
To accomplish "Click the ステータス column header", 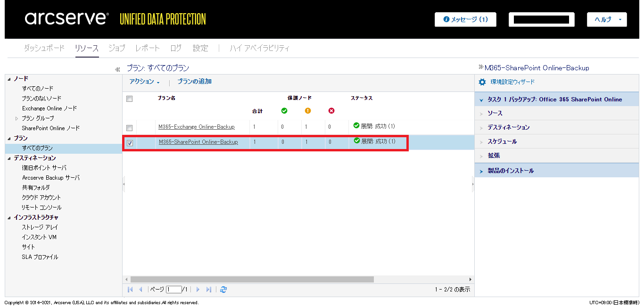I will (x=362, y=98).
